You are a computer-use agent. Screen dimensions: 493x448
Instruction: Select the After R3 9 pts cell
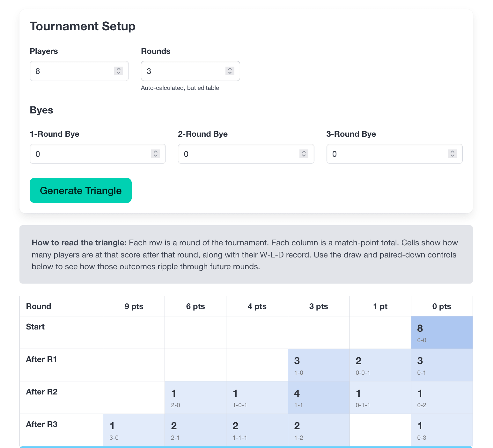134,430
